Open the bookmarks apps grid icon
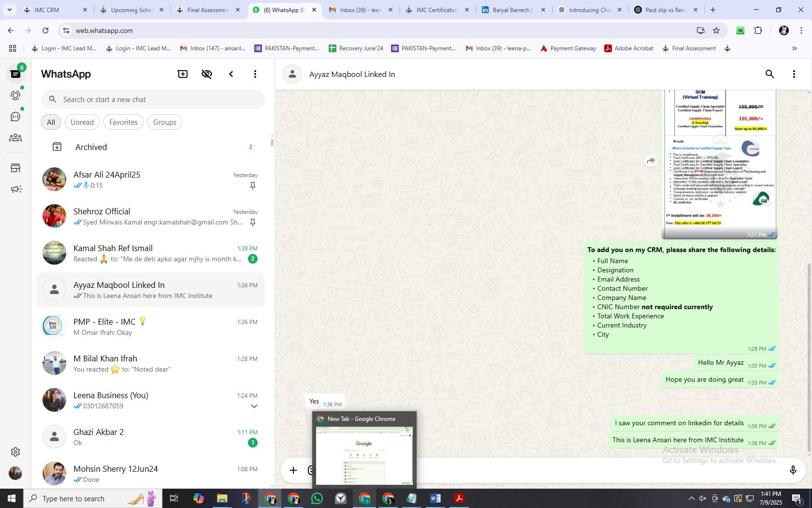This screenshot has width=812, height=508. pyautogui.click(x=13, y=48)
